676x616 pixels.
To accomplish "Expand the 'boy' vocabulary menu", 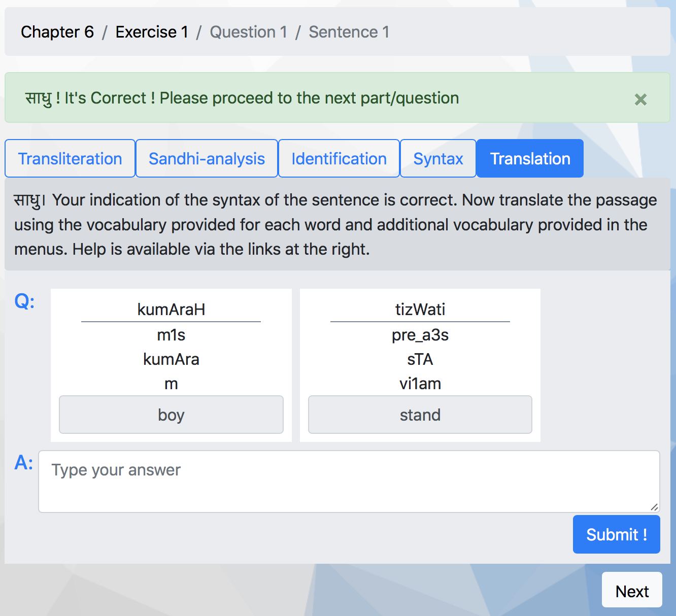I will [x=171, y=415].
